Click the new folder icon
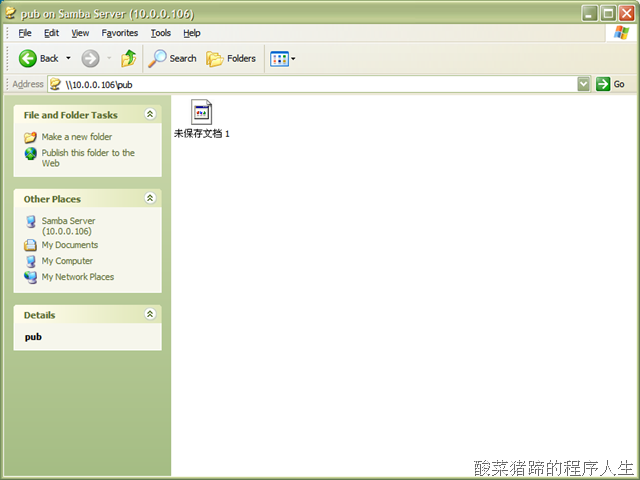The image size is (640, 480). 30,137
